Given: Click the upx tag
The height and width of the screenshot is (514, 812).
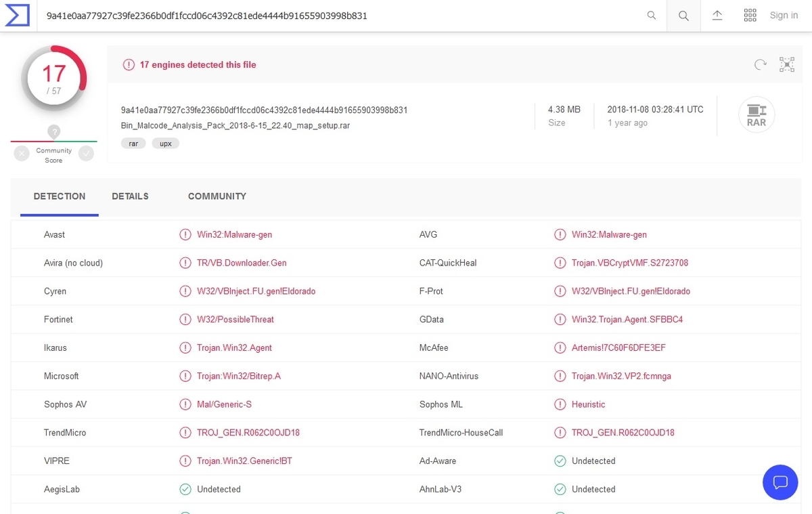Looking at the screenshot, I should (x=166, y=144).
